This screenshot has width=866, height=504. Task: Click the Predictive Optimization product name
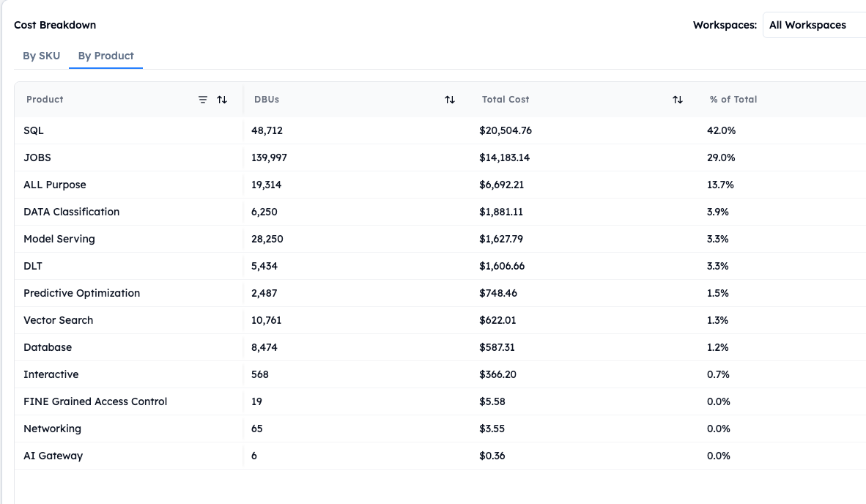pos(82,293)
